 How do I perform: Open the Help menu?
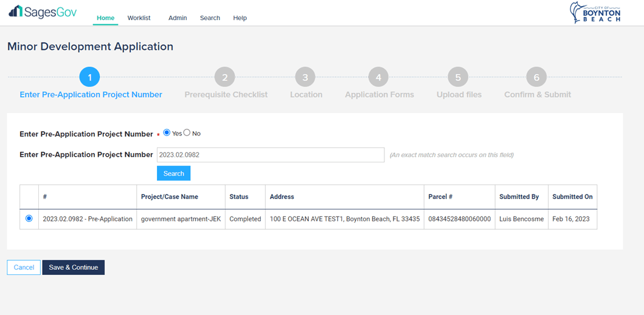tap(240, 18)
